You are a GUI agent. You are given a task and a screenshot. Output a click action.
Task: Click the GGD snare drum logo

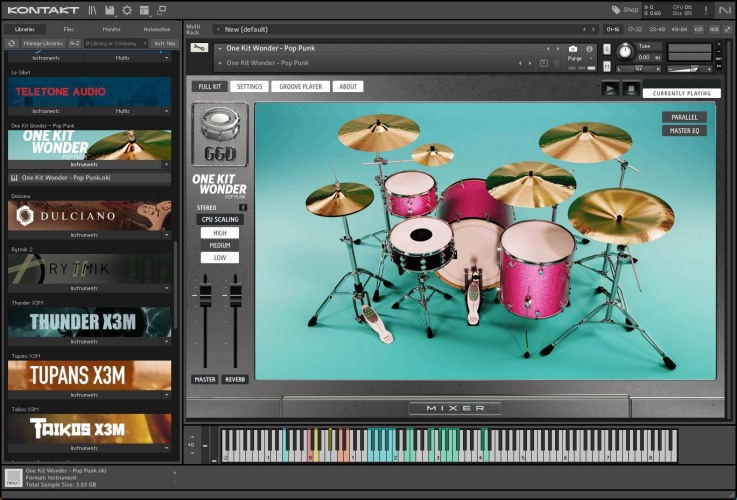(219, 132)
